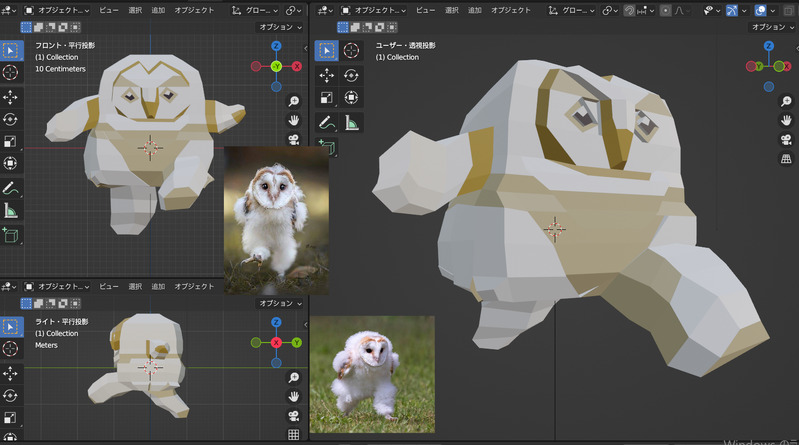Click the Annotate pencil tool in perspective viewport

(x=326, y=123)
